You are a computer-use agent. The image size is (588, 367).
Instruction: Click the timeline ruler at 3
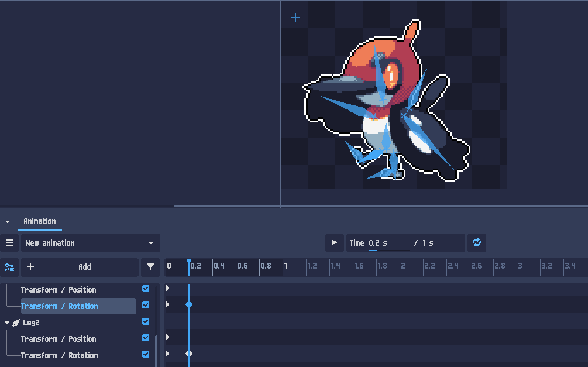coord(520,266)
